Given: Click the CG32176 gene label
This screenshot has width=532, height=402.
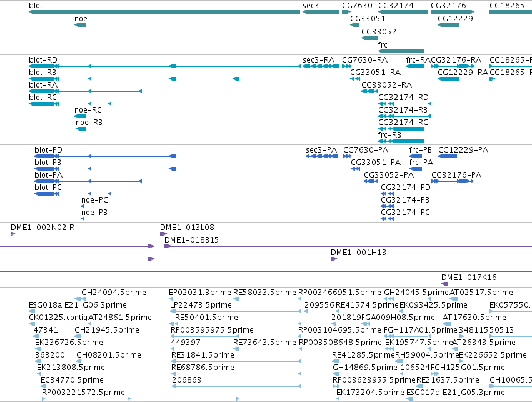Looking at the screenshot, I should pyautogui.click(x=448, y=6).
